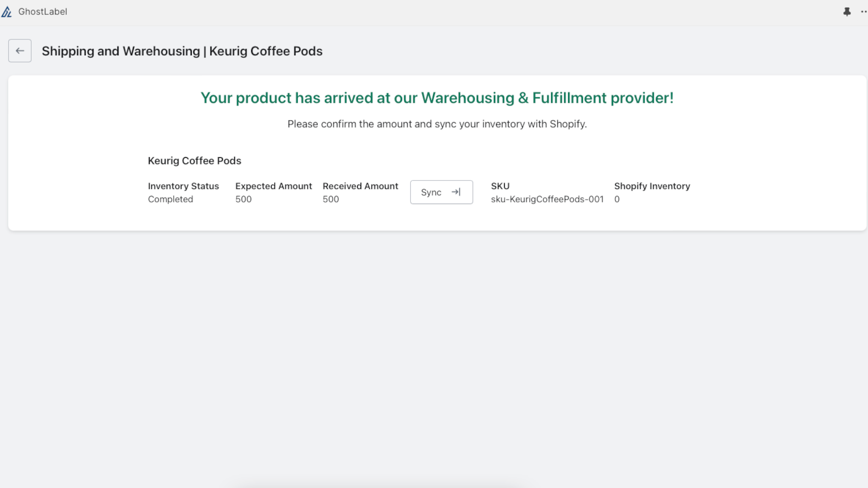Click the GhostLabel app name text
Screen dimensions: 868x488
coord(43,11)
